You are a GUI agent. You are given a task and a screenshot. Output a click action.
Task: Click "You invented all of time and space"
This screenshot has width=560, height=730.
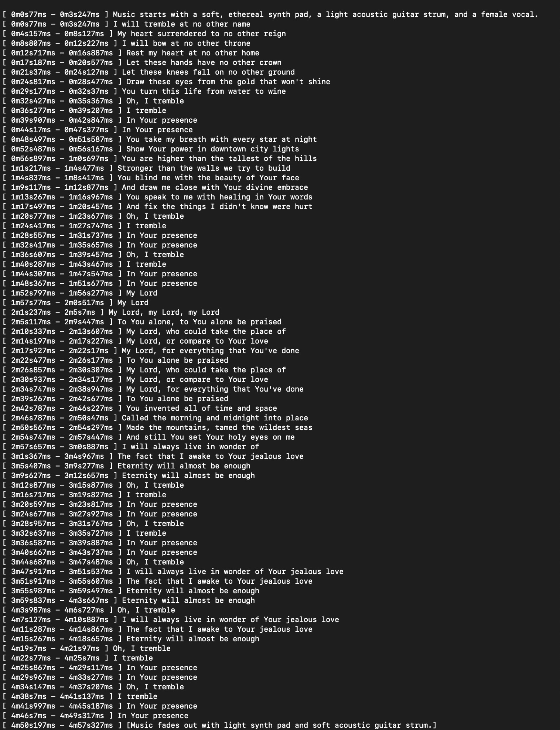point(201,408)
